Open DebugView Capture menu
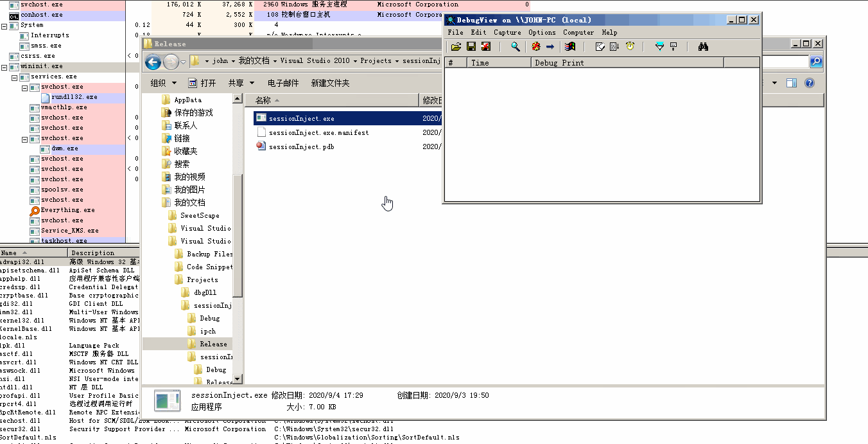The image size is (868, 444). (507, 32)
